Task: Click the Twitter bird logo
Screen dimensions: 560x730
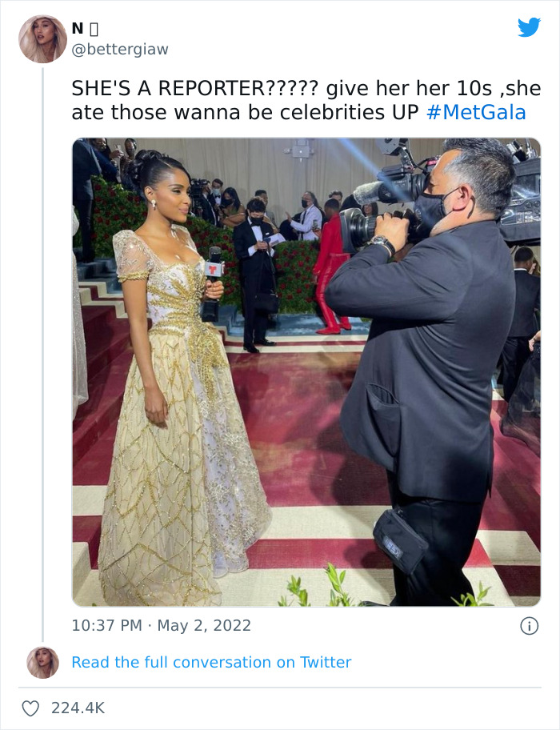Action: click(x=530, y=28)
